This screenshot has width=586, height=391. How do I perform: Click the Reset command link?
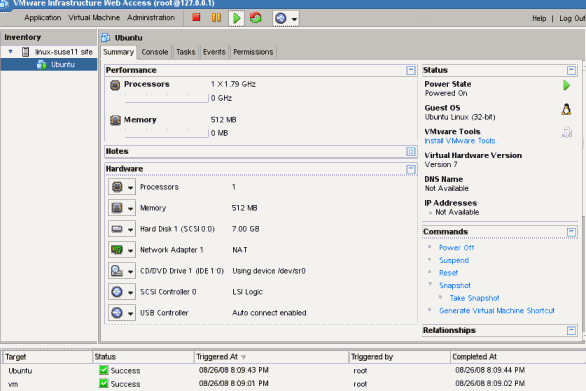(x=448, y=273)
